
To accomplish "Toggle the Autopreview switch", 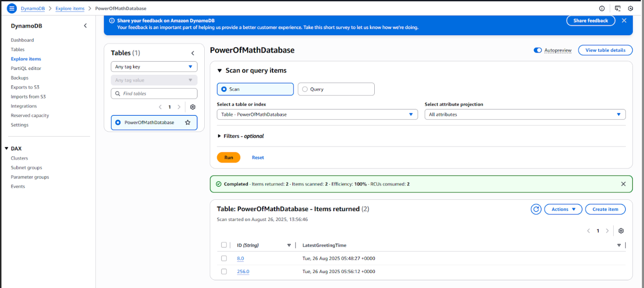I will [x=538, y=50].
